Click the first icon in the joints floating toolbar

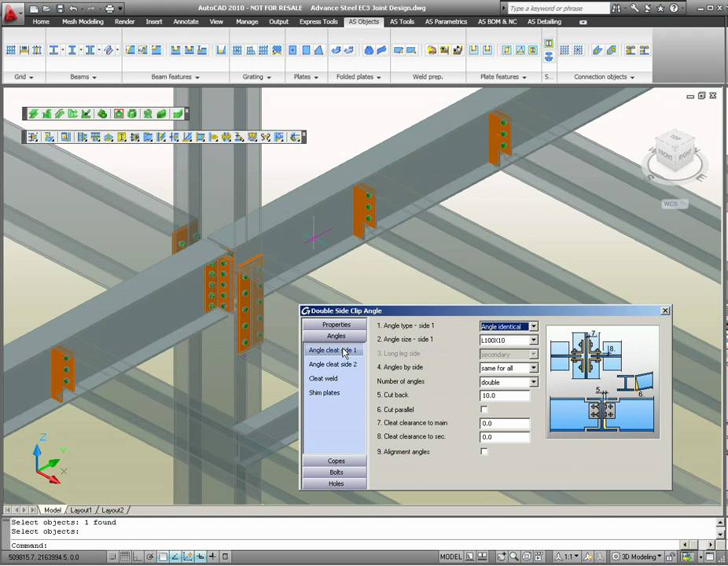point(32,137)
